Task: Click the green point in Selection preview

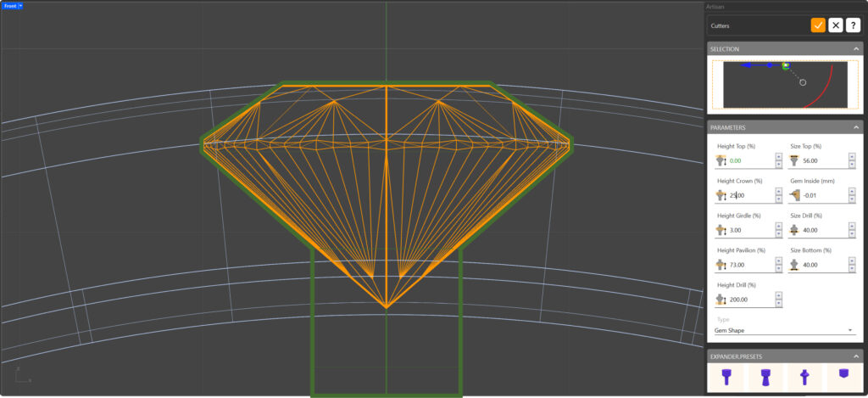Action: click(x=786, y=64)
